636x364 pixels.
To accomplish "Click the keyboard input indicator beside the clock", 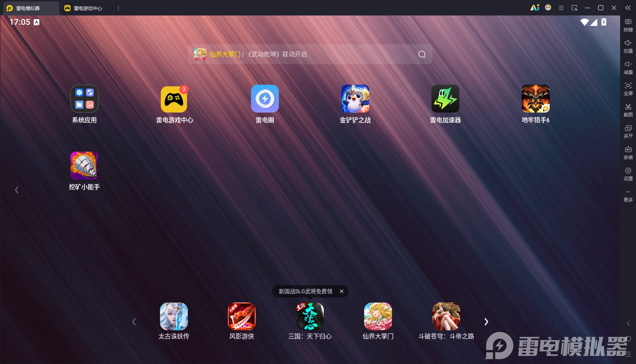I will point(36,22).
